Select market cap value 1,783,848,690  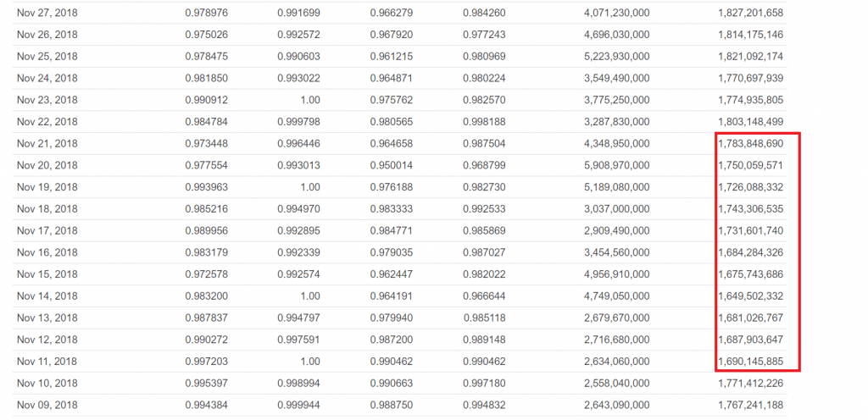click(751, 144)
